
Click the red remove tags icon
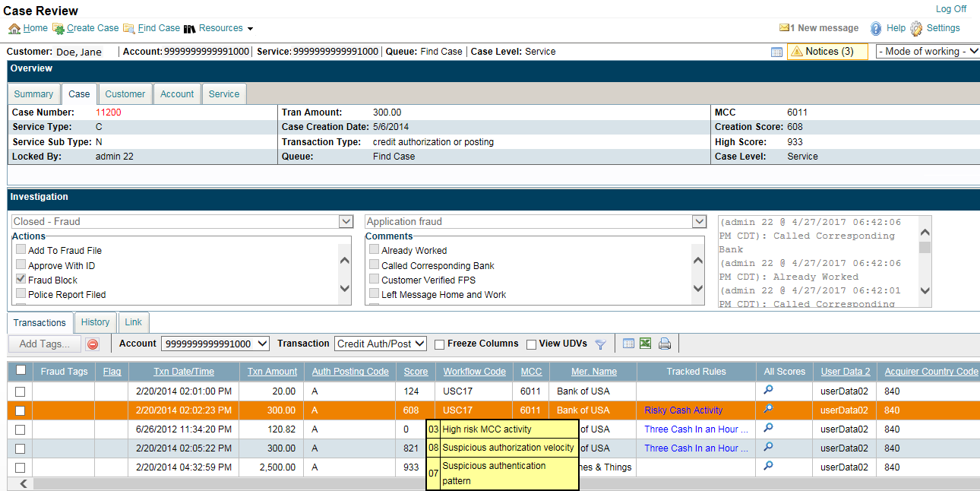point(93,344)
